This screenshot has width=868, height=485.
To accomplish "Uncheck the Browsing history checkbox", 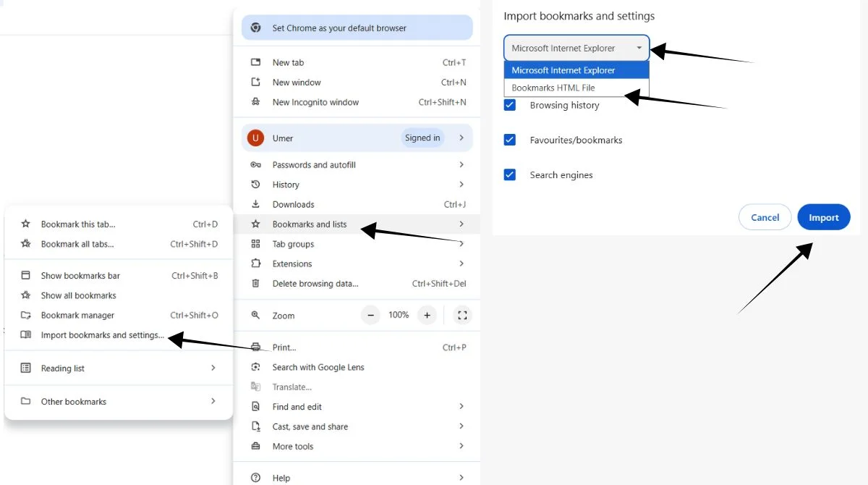I will coord(510,105).
